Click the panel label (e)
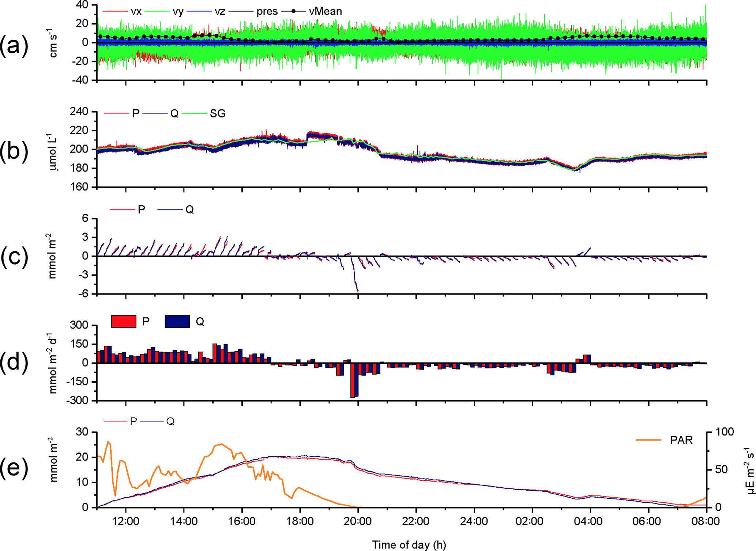 14,469
